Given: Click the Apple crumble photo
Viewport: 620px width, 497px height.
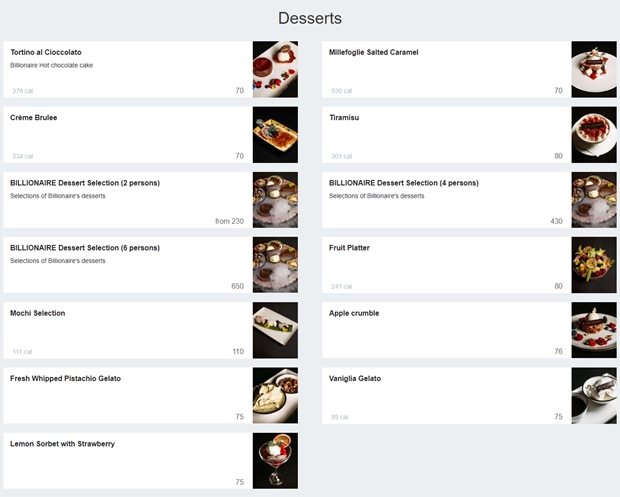Looking at the screenshot, I should pos(594,330).
